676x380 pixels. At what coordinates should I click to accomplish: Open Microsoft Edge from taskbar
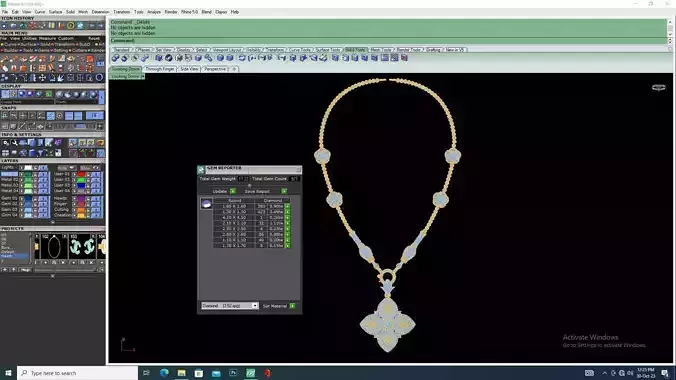point(164,373)
